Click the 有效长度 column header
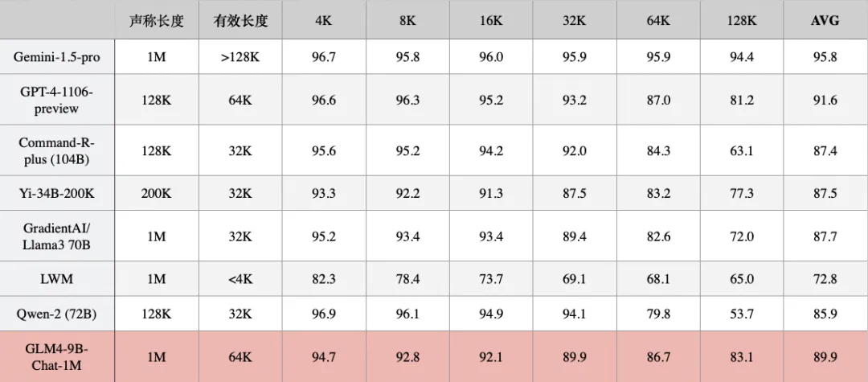The width and height of the screenshot is (868, 382). [240, 21]
